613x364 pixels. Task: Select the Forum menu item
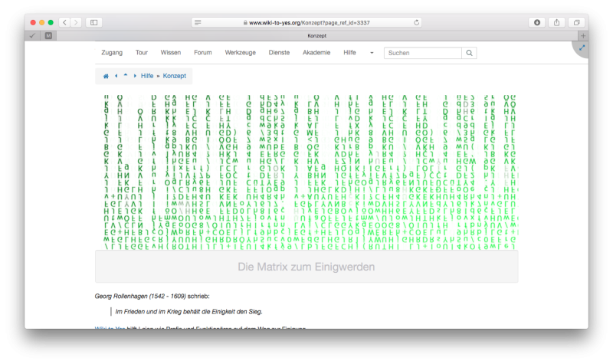click(x=203, y=53)
